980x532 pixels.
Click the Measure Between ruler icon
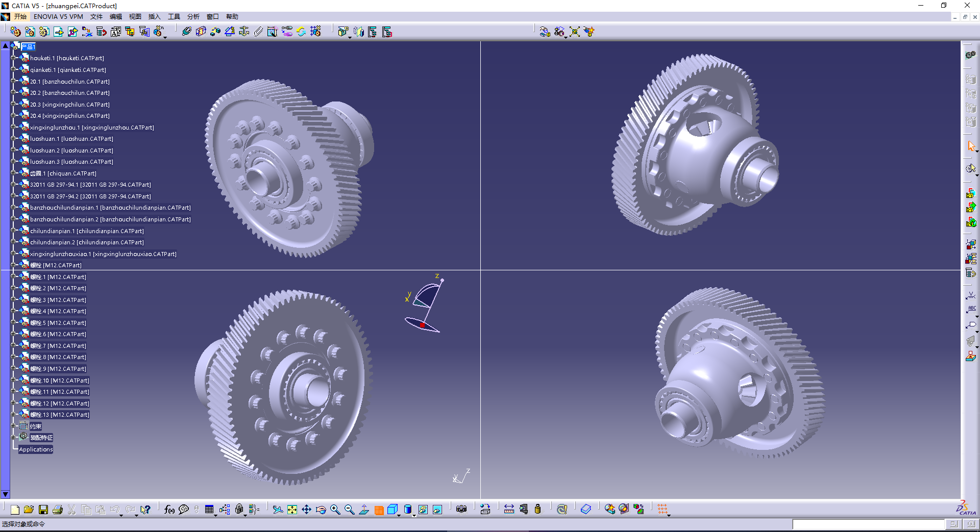[x=509, y=509]
